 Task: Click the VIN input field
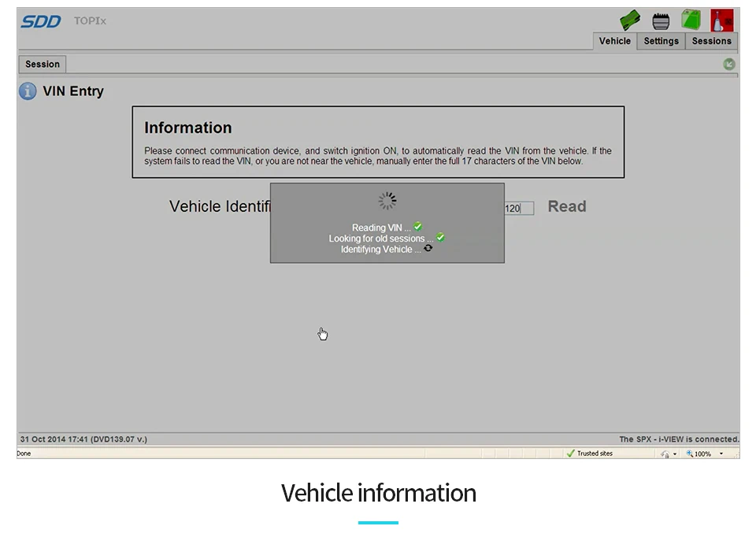point(519,208)
